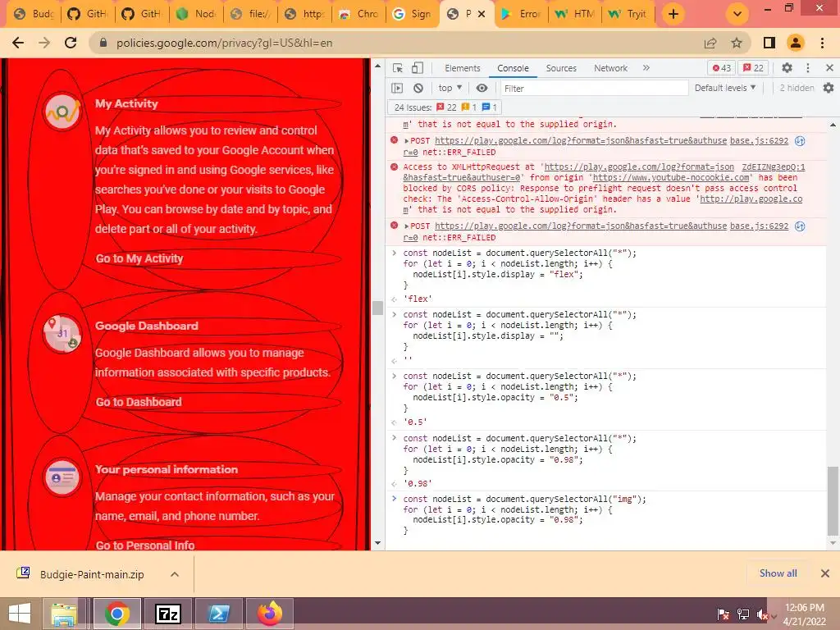
Task: Open the console settings gear
Action: (x=829, y=88)
